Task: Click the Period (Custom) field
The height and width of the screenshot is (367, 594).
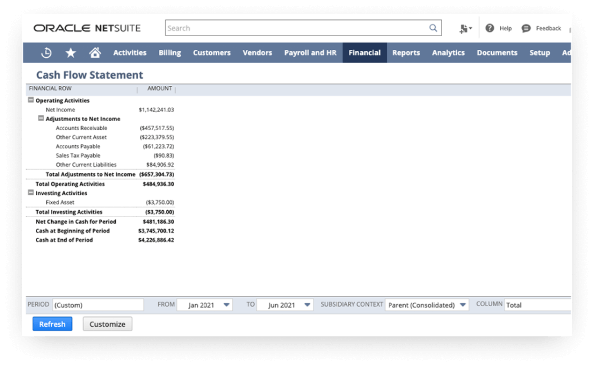Action: click(x=98, y=305)
